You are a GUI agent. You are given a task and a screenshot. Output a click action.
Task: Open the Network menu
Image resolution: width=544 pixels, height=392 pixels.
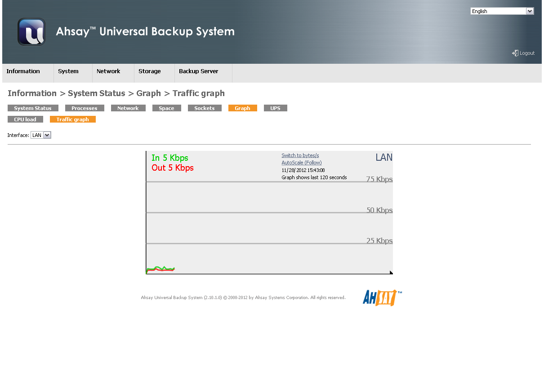point(108,71)
